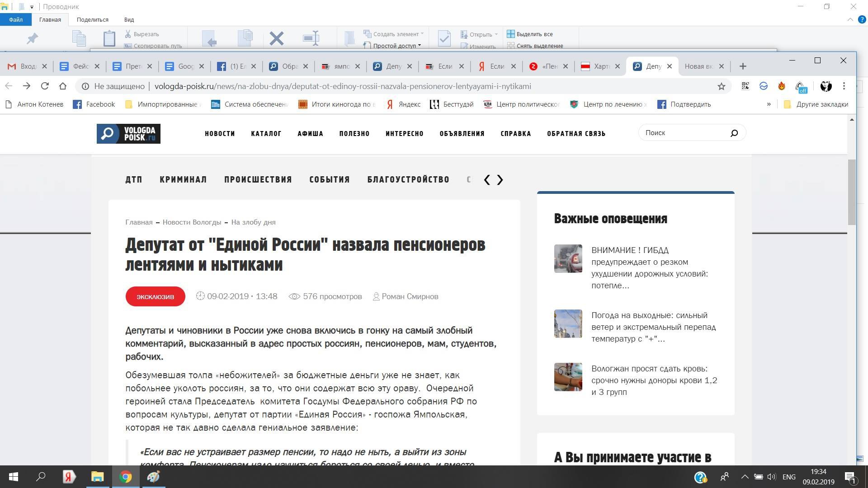868x488 pixels.
Task: Switch to Explorer 'Поделиться' tab
Action: point(93,20)
